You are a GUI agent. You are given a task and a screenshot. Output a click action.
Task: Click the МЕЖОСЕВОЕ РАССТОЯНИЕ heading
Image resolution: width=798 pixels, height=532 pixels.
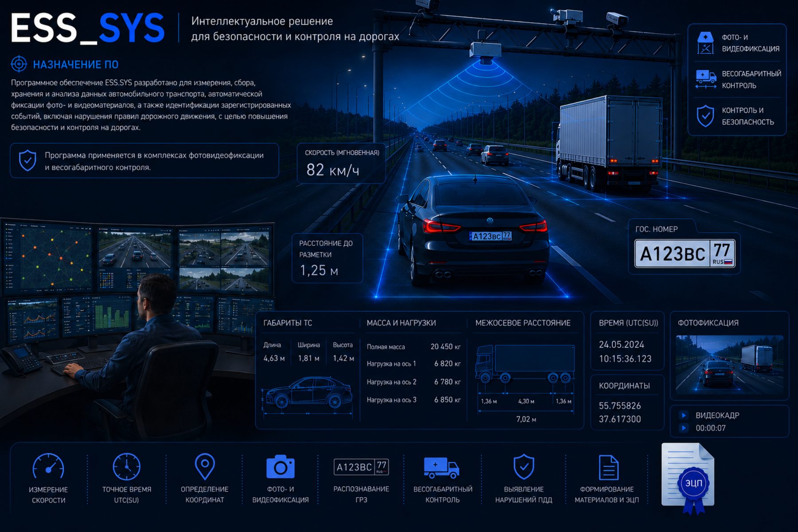coord(523,323)
